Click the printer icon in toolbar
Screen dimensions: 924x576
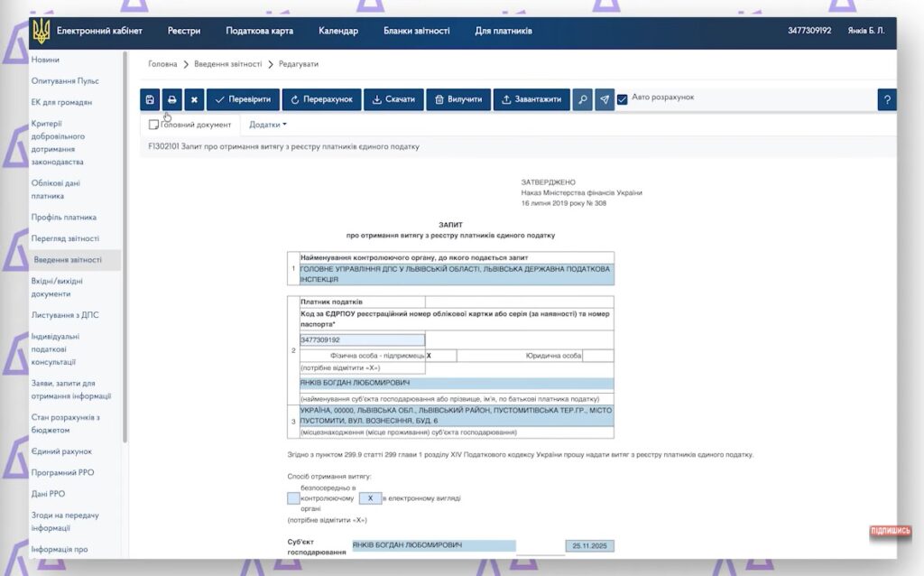[172, 99]
